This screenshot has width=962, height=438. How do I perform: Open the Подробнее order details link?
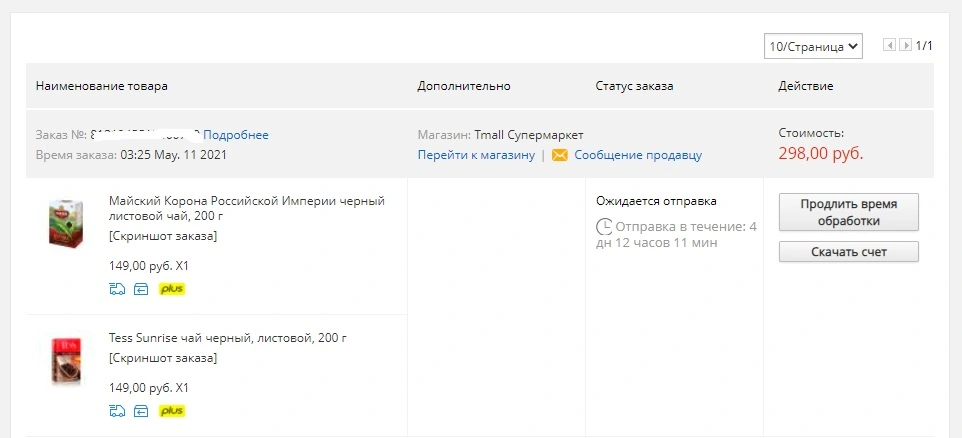[236, 135]
